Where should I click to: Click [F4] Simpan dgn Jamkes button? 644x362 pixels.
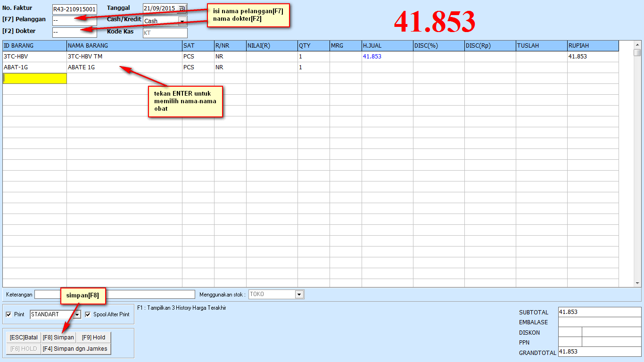(x=75, y=349)
